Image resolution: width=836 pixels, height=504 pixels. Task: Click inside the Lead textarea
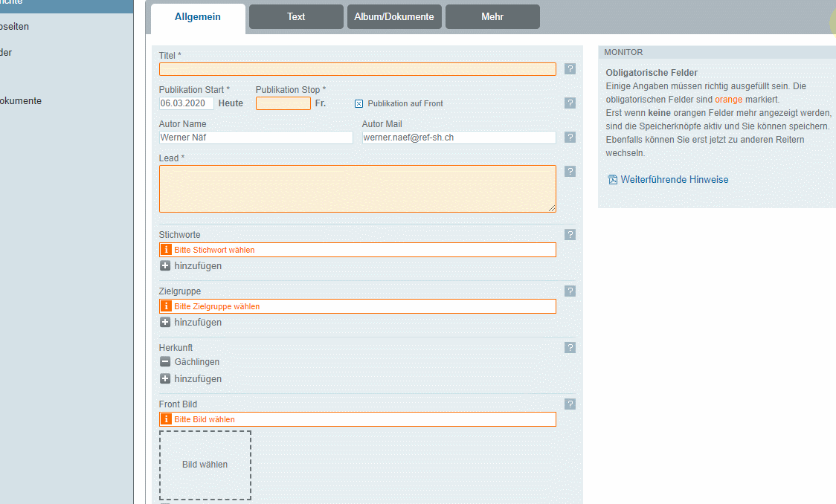pyautogui.click(x=357, y=189)
